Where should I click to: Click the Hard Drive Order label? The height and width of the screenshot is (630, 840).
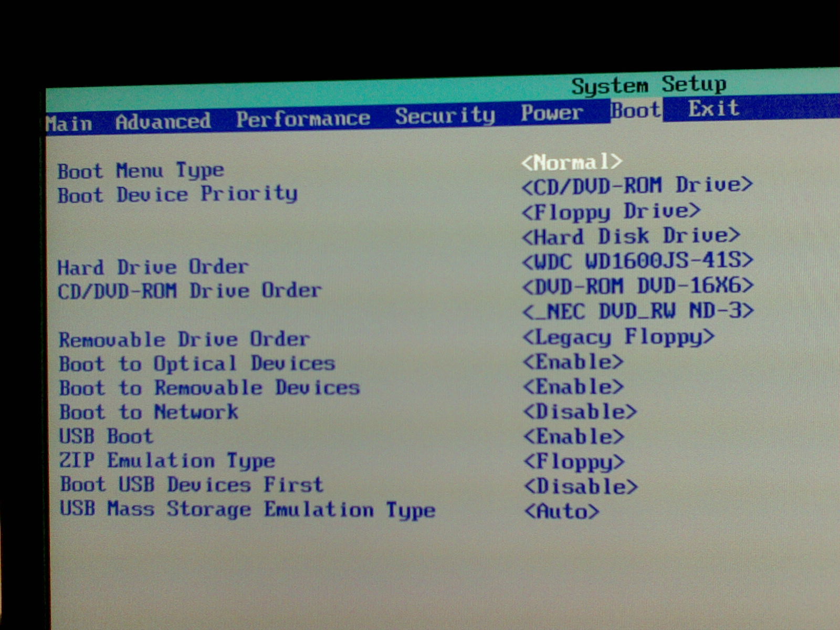[153, 267]
